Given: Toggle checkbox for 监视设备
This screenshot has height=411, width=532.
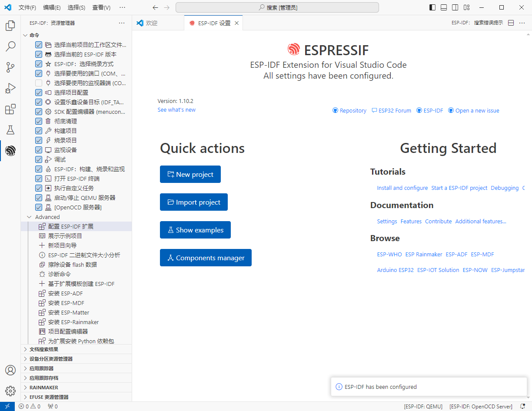Looking at the screenshot, I should (x=39, y=150).
